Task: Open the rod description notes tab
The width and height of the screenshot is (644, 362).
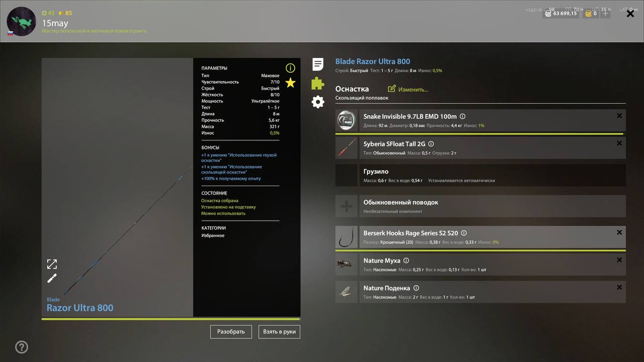Action: point(318,64)
